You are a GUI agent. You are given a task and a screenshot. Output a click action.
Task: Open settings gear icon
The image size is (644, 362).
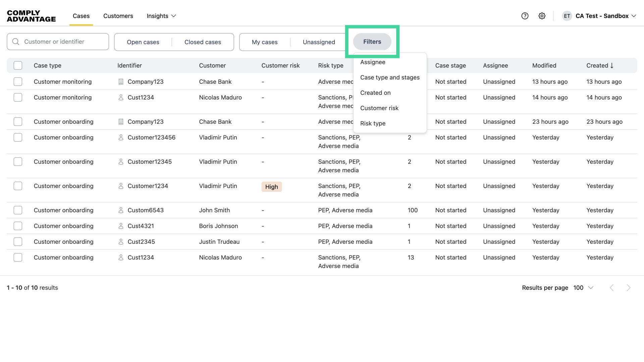(x=542, y=16)
